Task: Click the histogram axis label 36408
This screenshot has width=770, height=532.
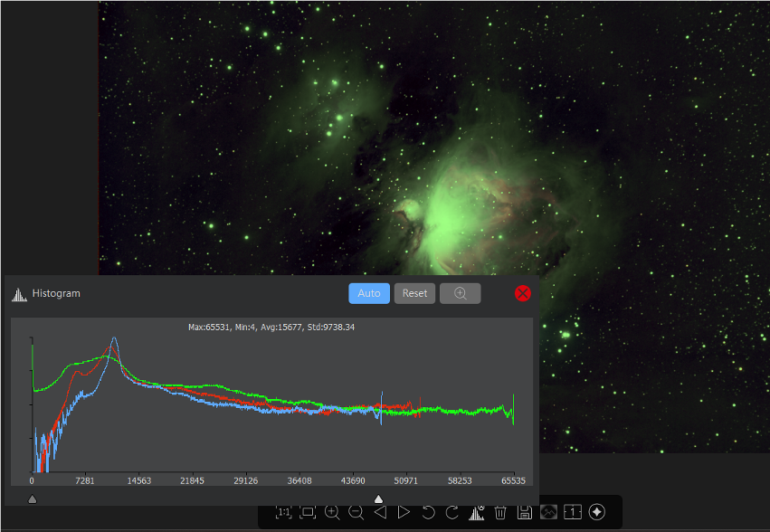Action: click(x=299, y=480)
